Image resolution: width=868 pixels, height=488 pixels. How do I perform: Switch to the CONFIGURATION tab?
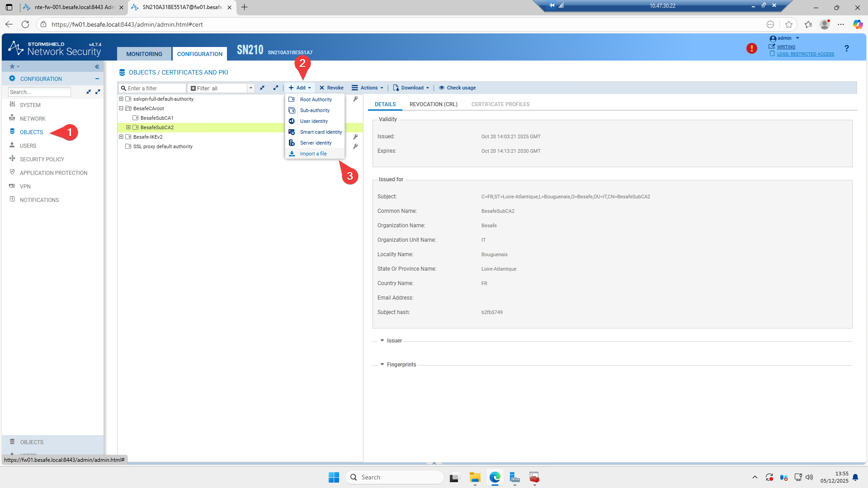tap(200, 54)
